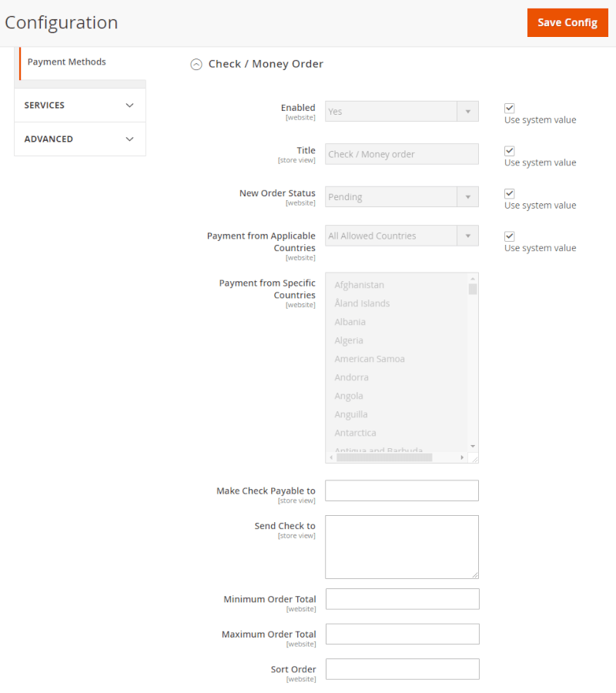
Task: Click the Make Check Payable to field
Action: [x=401, y=490]
